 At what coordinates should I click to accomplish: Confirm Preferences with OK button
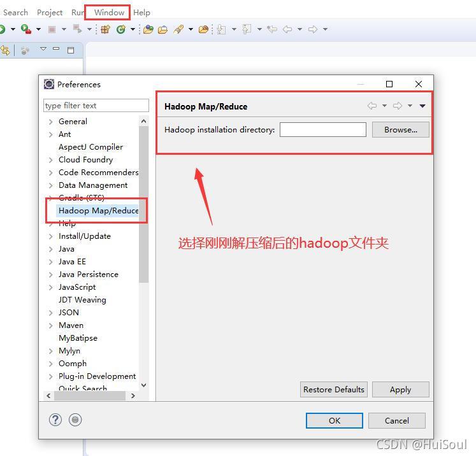click(x=335, y=420)
